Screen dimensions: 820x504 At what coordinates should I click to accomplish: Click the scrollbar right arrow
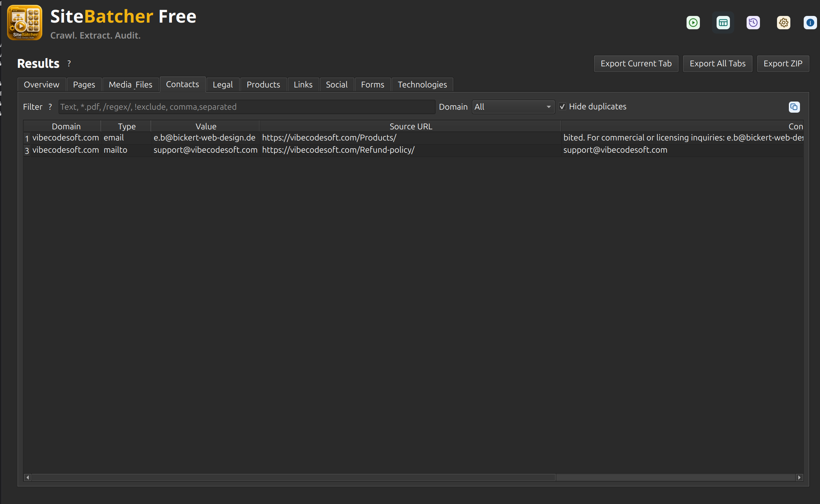[x=800, y=477]
